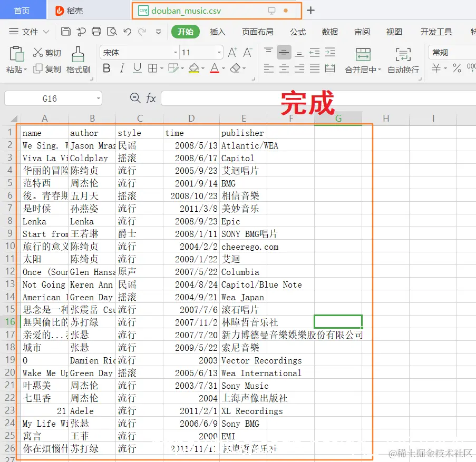This screenshot has height=462, width=476.
Task: Open the 开发工具 Developer tab
Action: 436,32
